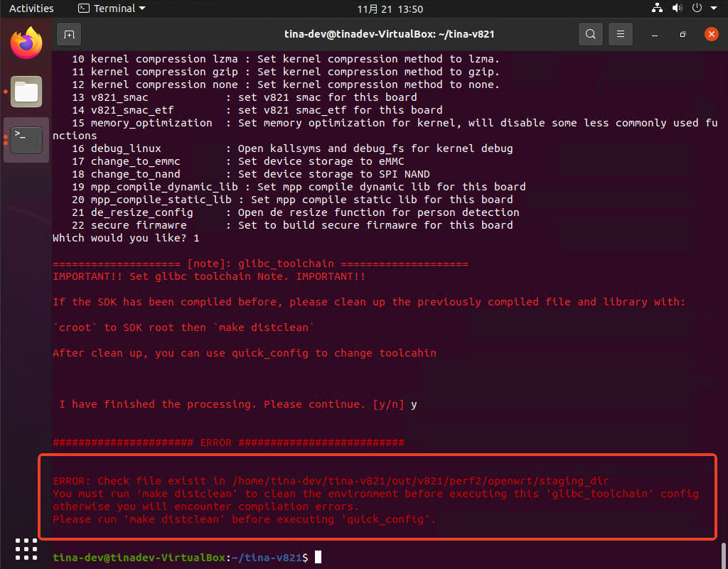Show Applications grid at dock bottom
The width and height of the screenshot is (728, 569).
[x=26, y=549]
